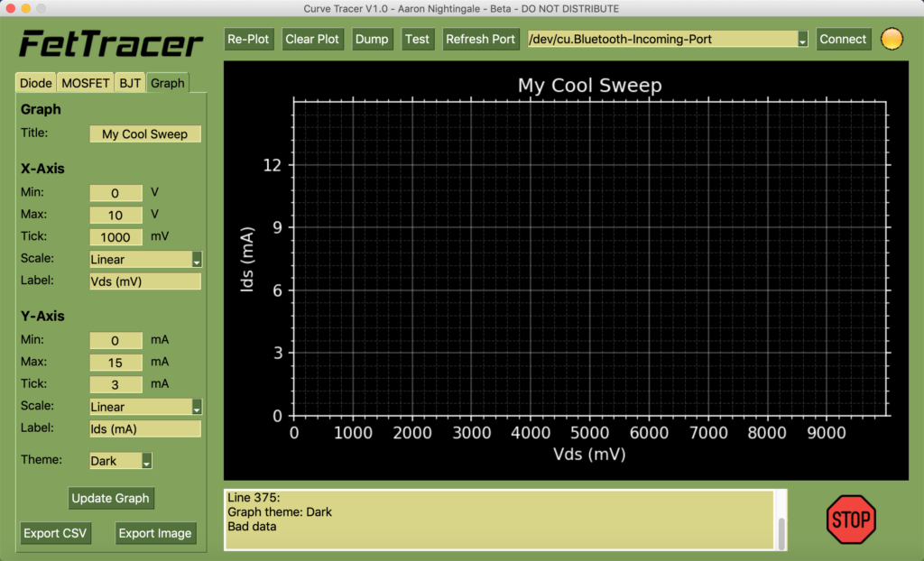This screenshot has width=924, height=561.
Task: Click the 'Bad data' log line
Action: coord(252,526)
